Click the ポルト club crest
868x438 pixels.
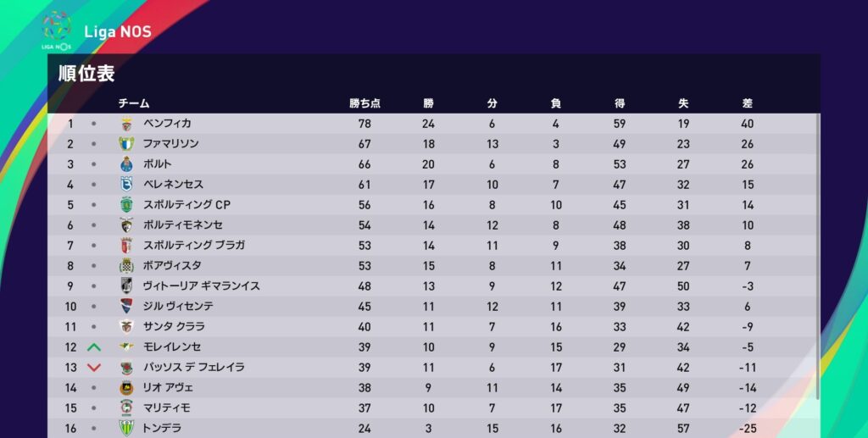[127, 164]
